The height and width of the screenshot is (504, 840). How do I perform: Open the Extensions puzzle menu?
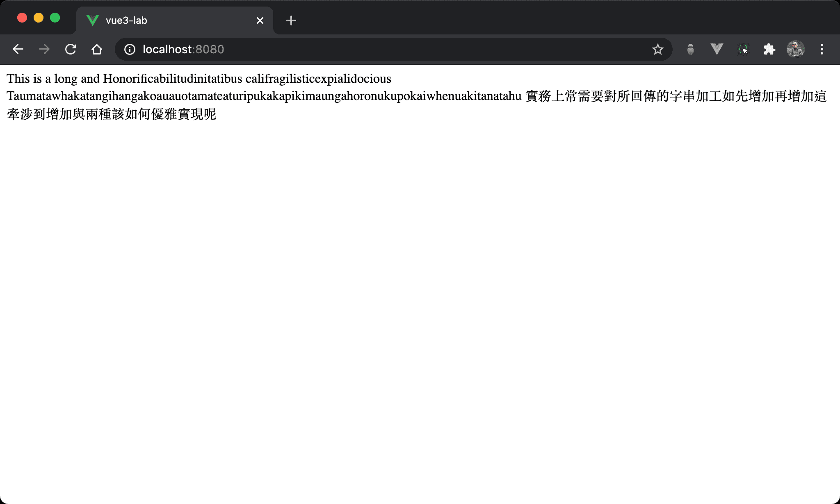(769, 49)
